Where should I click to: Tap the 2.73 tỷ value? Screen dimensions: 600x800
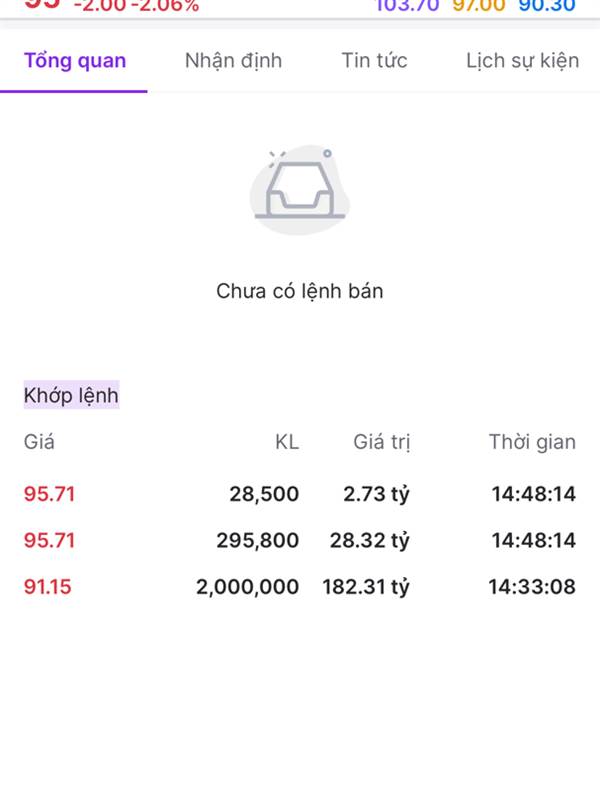pyautogui.click(x=376, y=494)
